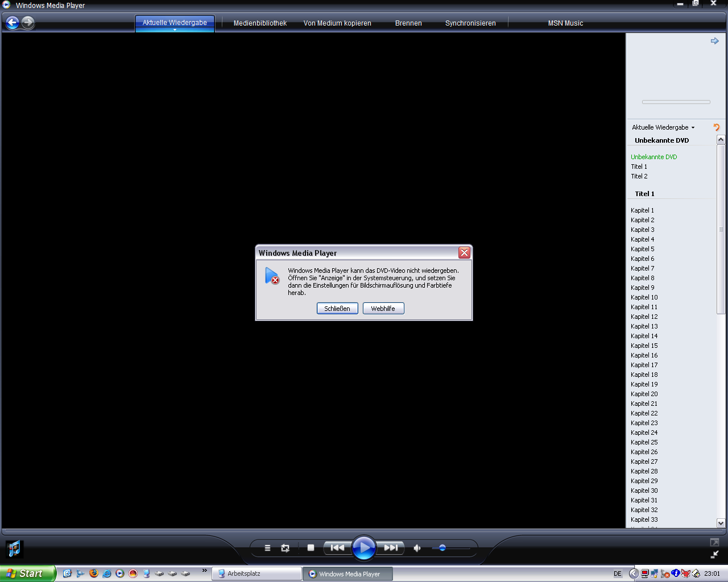Skip to next chapter button
Viewport: 728px width, 582px height.
[x=391, y=548]
